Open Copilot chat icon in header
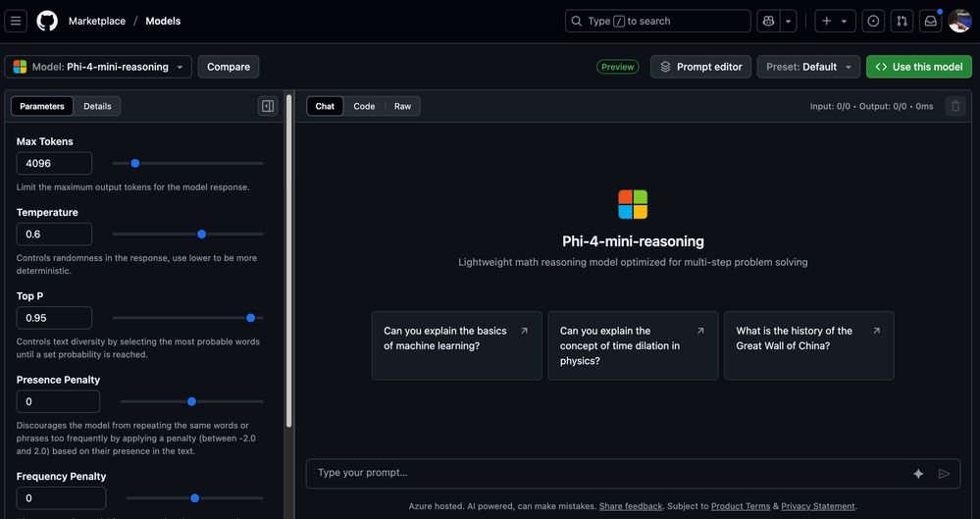 [x=768, y=21]
